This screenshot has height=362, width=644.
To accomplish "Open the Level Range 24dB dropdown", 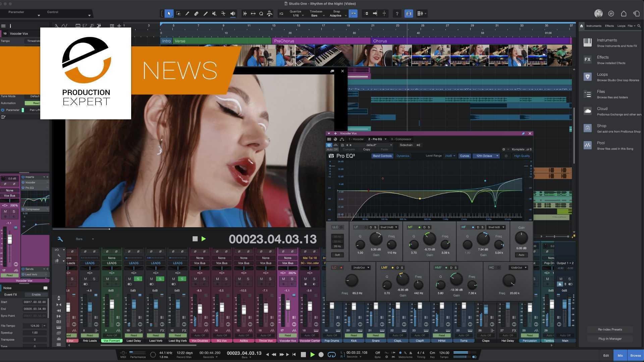I will 450,156.
